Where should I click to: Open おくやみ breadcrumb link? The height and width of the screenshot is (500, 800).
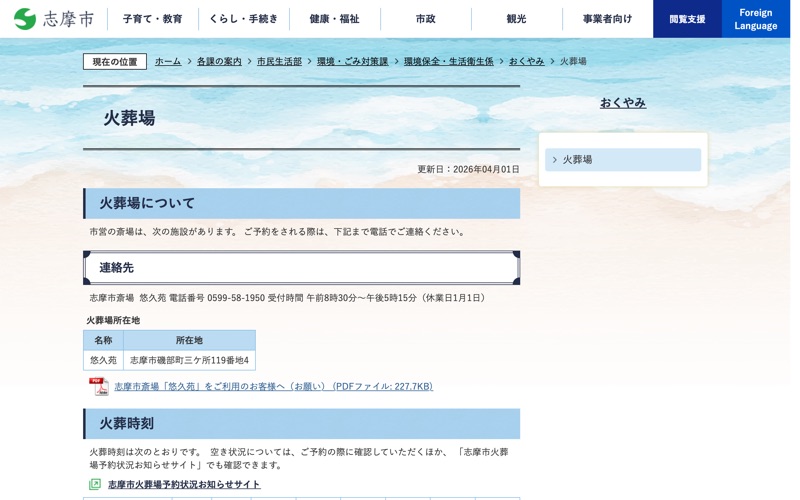[527, 61]
